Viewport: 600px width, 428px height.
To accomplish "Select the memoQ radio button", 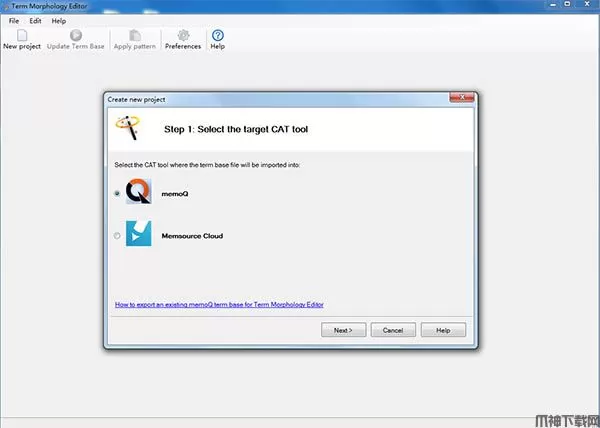I will coord(117,194).
